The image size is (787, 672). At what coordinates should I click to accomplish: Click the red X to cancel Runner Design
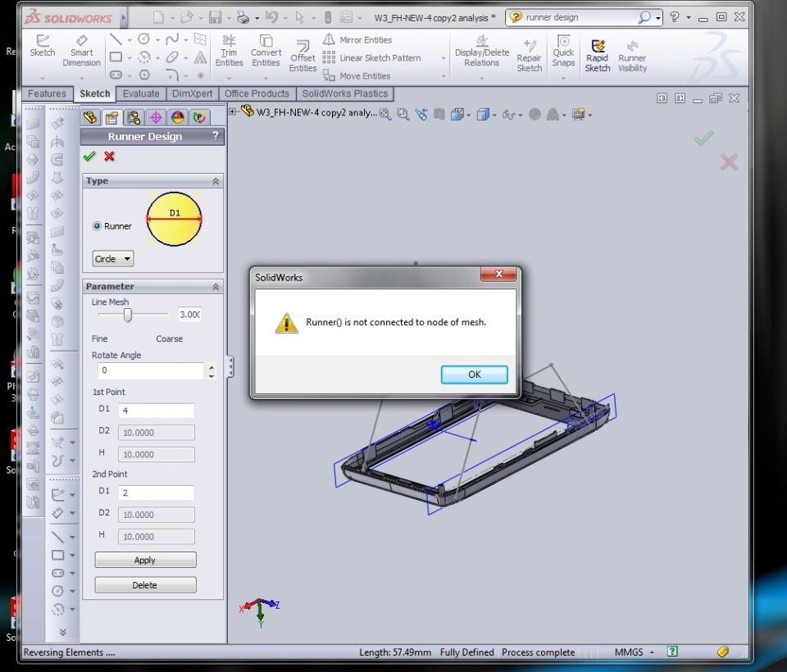click(109, 157)
